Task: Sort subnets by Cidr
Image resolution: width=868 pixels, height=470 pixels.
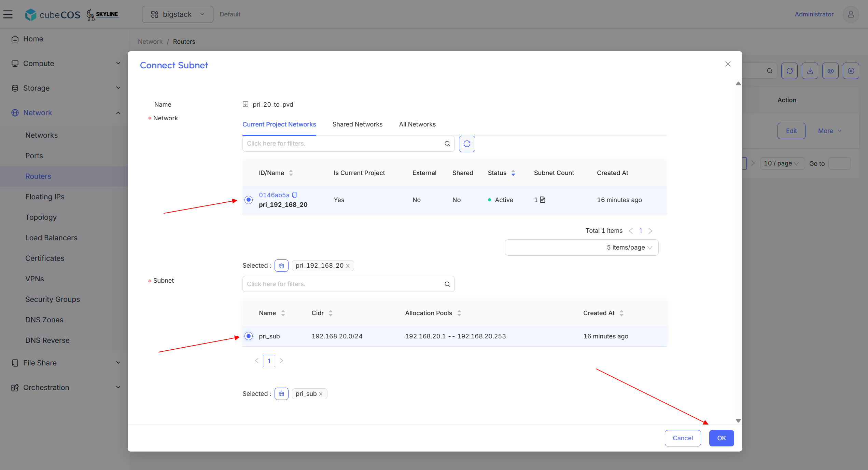Action: click(331, 313)
